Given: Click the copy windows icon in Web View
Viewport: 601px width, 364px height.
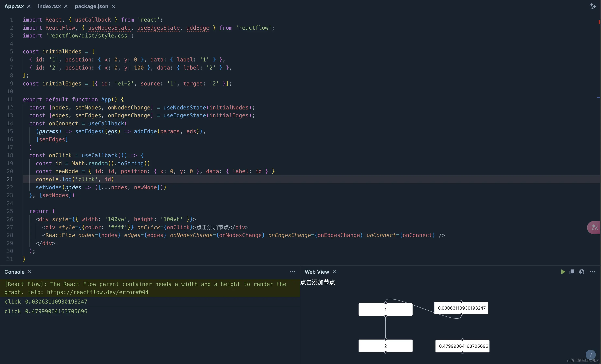Looking at the screenshot, I should [572, 272].
